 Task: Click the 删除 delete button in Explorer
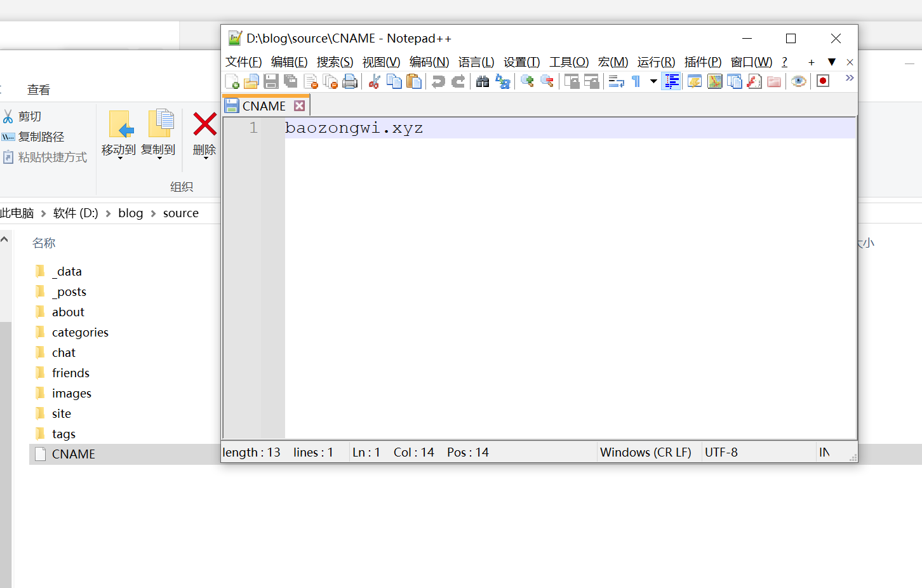pos(204,132)
